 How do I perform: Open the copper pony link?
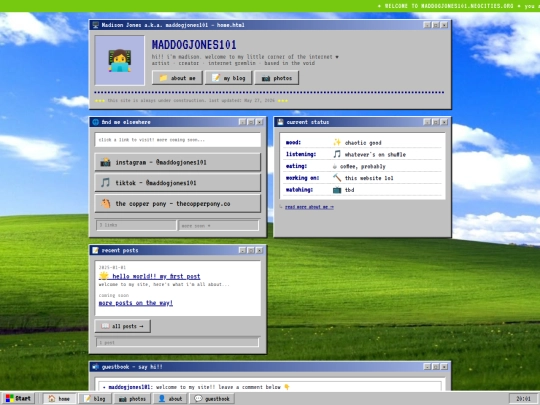pos(178,204)
